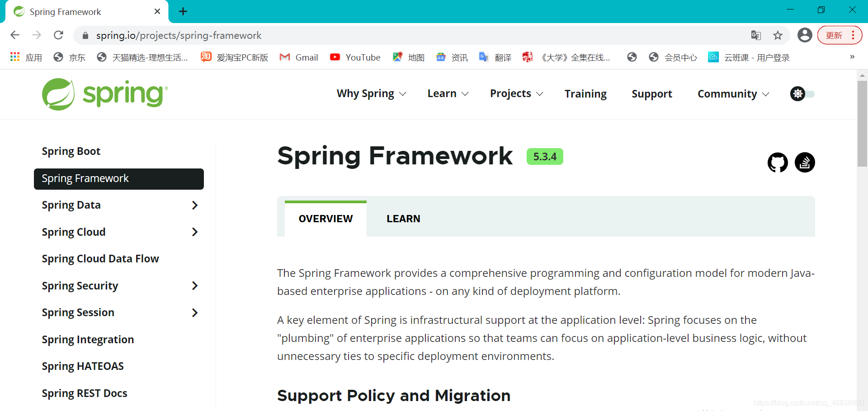
Task: Expand Spring Security submenu arrow
Action: pyautogui.click(x=195, y=286)
